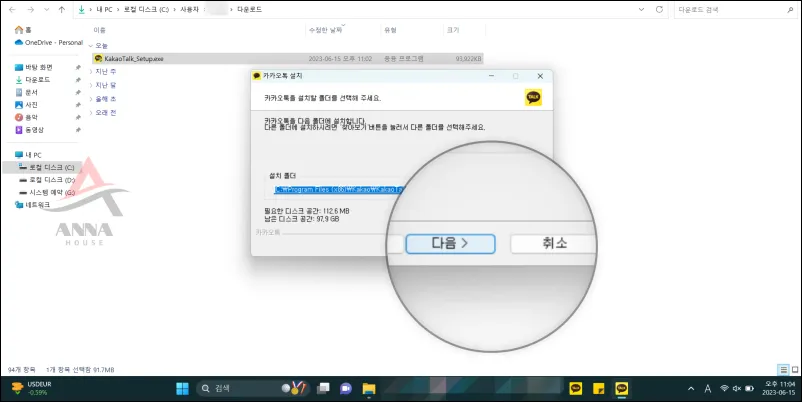Select 내 PC in the address breadcrumb

104,10
